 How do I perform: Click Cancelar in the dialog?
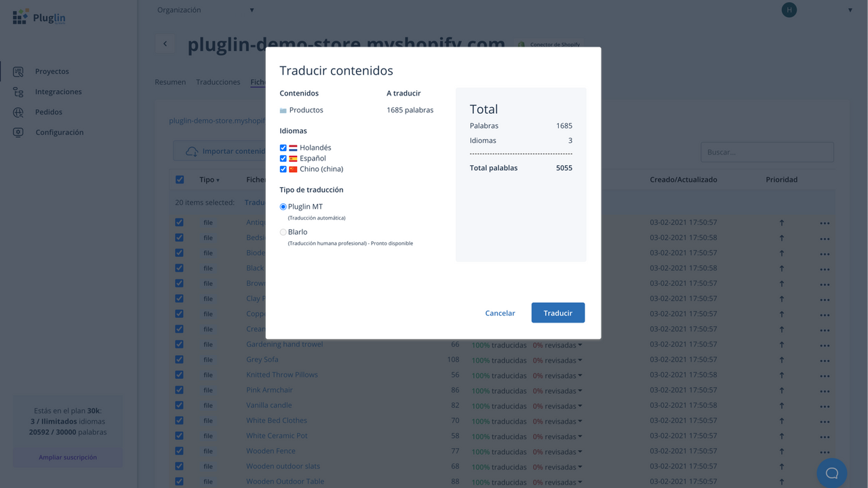tap(500, 313)
